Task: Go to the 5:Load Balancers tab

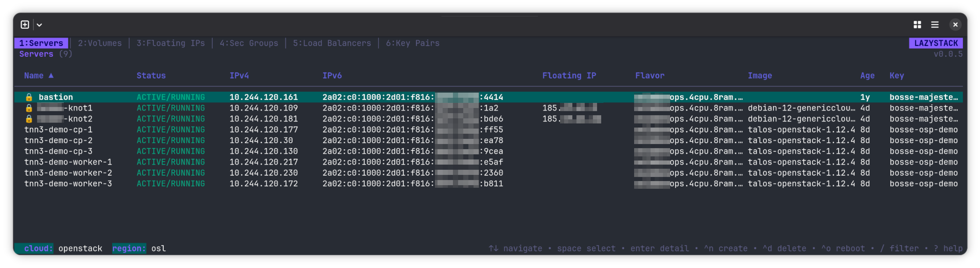Action: tap(332, 43)
